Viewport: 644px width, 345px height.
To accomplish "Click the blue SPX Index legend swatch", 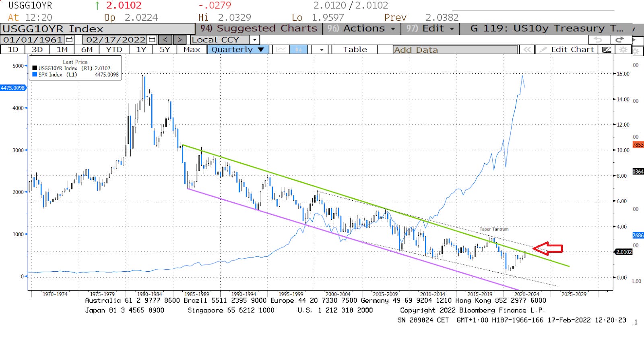I will click(x=35, y=74).
